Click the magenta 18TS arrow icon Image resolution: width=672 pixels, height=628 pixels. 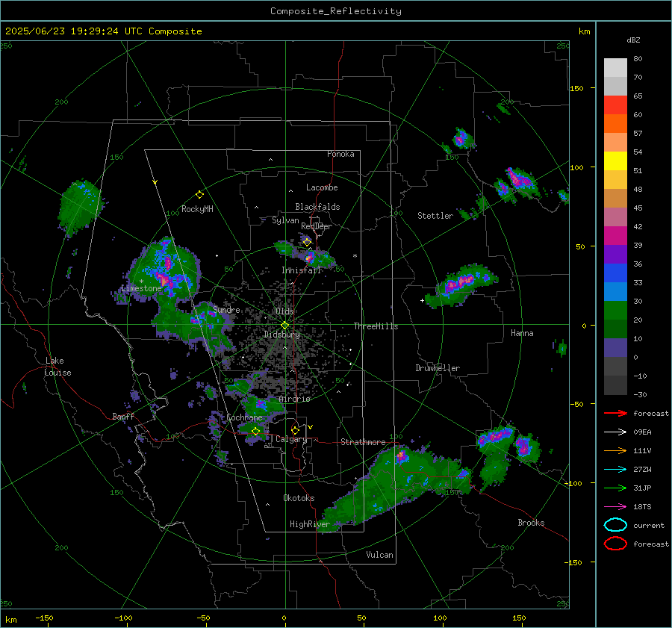[615, 507]
